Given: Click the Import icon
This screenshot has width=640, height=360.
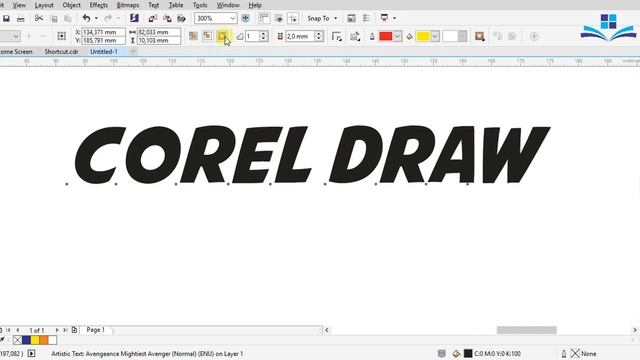Looking at the screenshot, I should (x=153, y=18).
